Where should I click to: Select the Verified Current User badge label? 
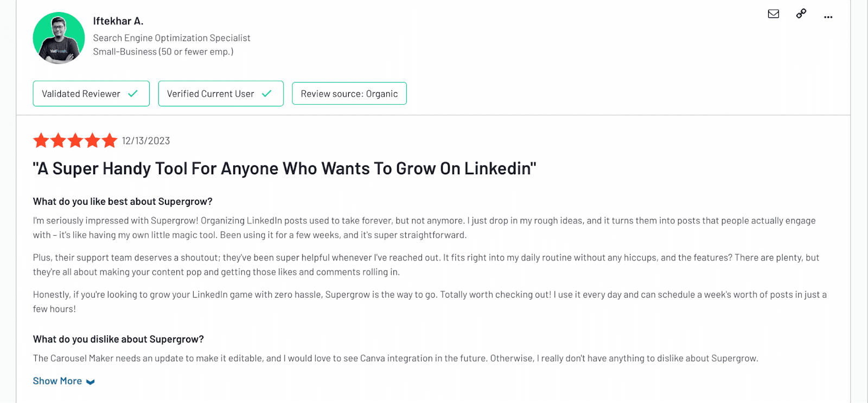coord(210,94)
